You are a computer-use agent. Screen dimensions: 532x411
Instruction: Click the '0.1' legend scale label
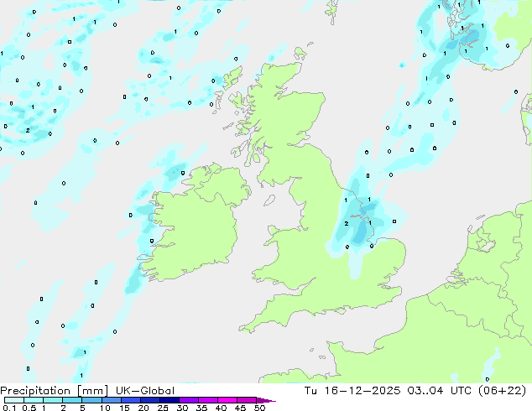tap(9, 408)
